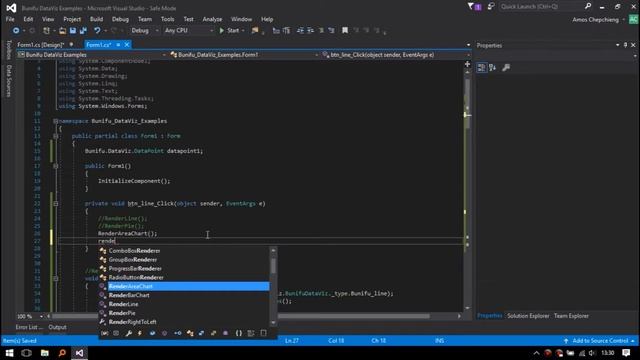Click Add to Source Control in status bar
640x360 pixels.
pyautogui.click(x=599, y=341)
